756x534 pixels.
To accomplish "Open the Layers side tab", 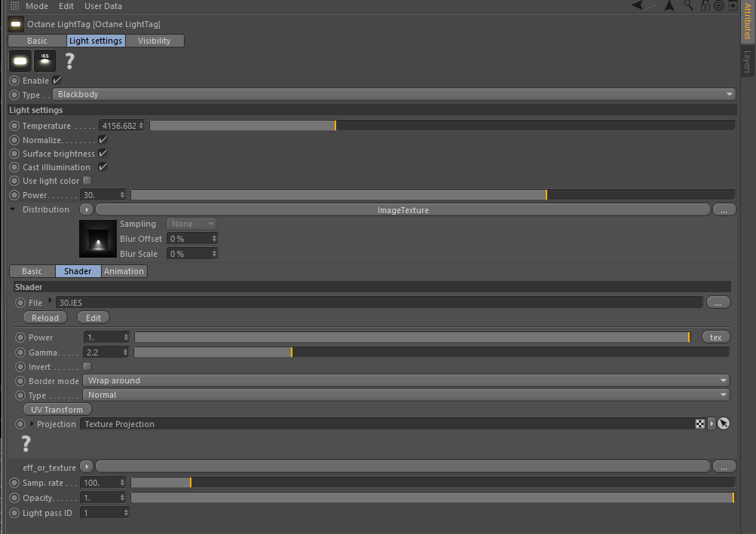I will pos(747,62).
